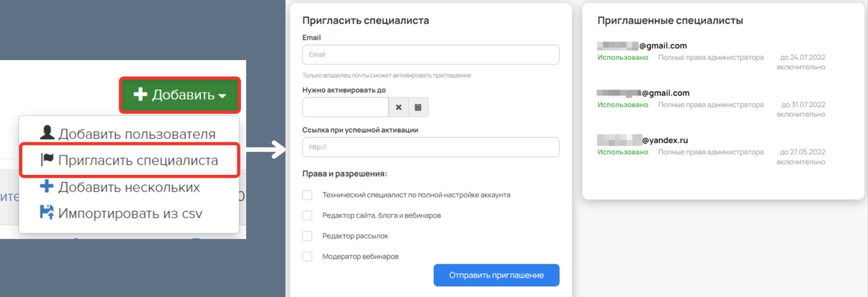This screenshot has height=297, width=868.
Task: Click the flag icon next to Пригласить специалиста
Action: (47, 160)
